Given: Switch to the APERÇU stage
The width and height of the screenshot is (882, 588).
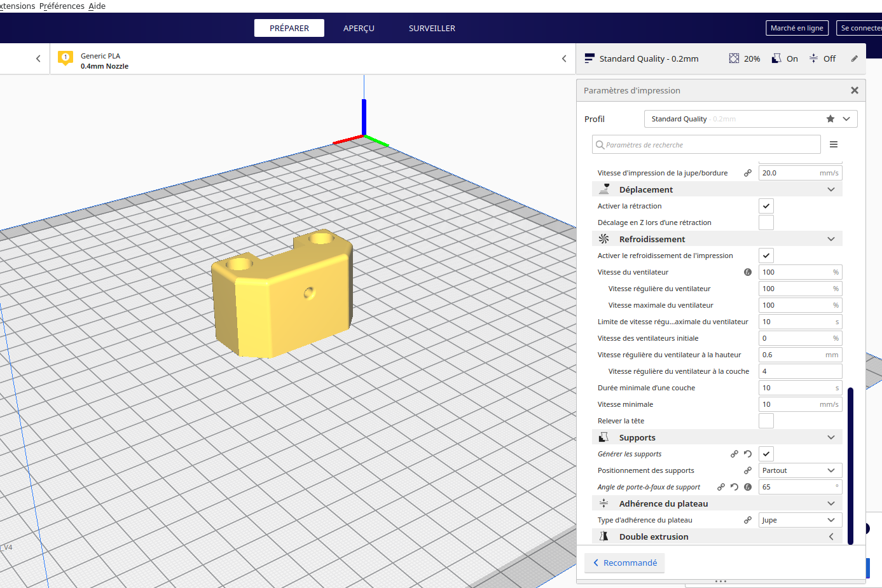Looking at the screenshot, I should (x=359, y=28).
